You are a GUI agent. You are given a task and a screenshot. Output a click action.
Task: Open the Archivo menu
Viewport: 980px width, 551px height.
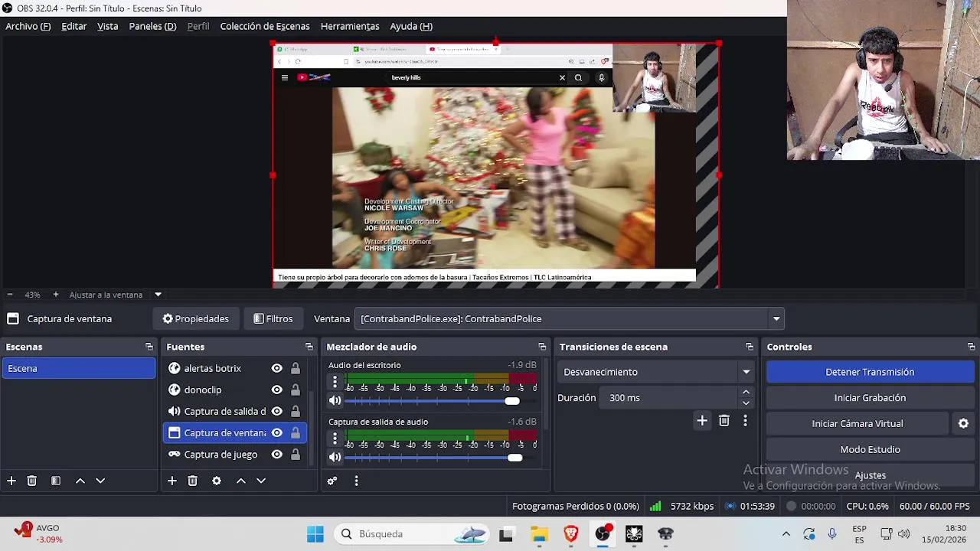pyautogui.click(x=28, y=26)
